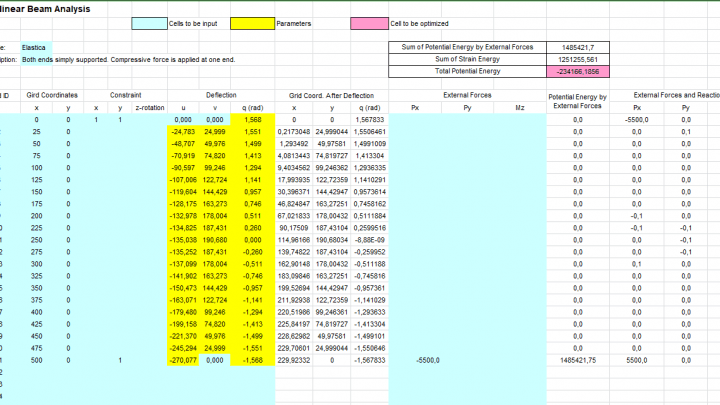Click the 'Grid Coord. After Deflection' header
The width and height of the screenshot is (720, 405).
332,96
